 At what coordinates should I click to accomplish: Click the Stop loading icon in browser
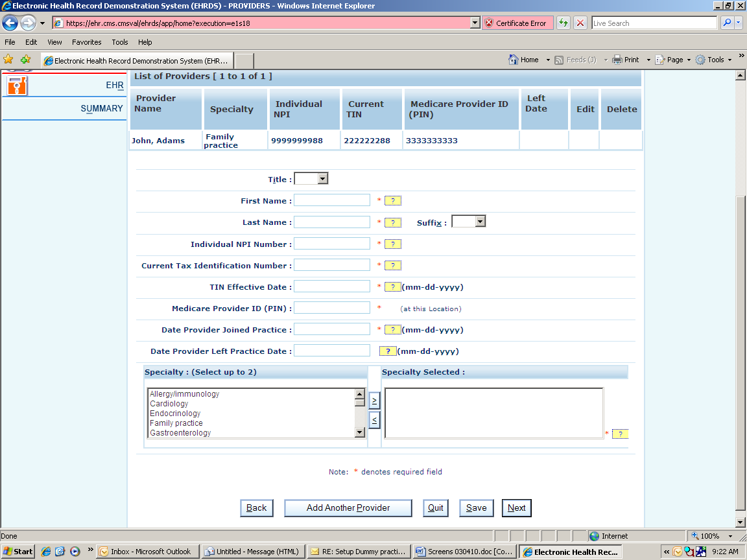click(580, 23)
